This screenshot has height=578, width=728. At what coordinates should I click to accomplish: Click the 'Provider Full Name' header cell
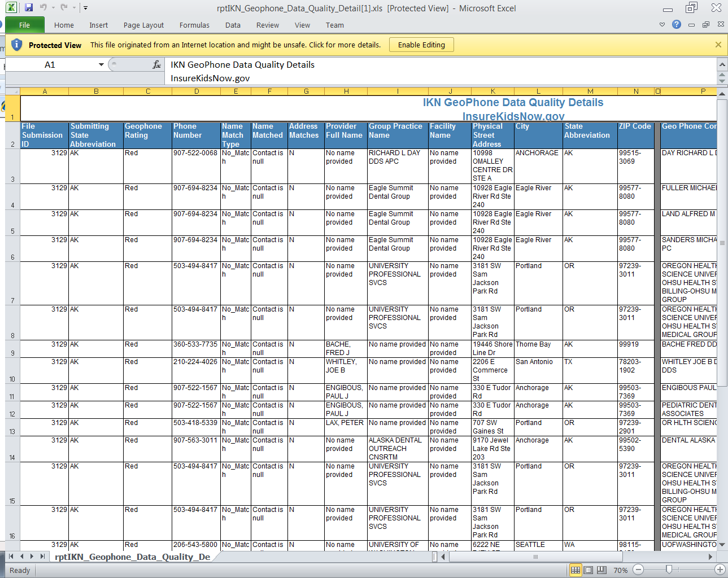tap(346, 135)
